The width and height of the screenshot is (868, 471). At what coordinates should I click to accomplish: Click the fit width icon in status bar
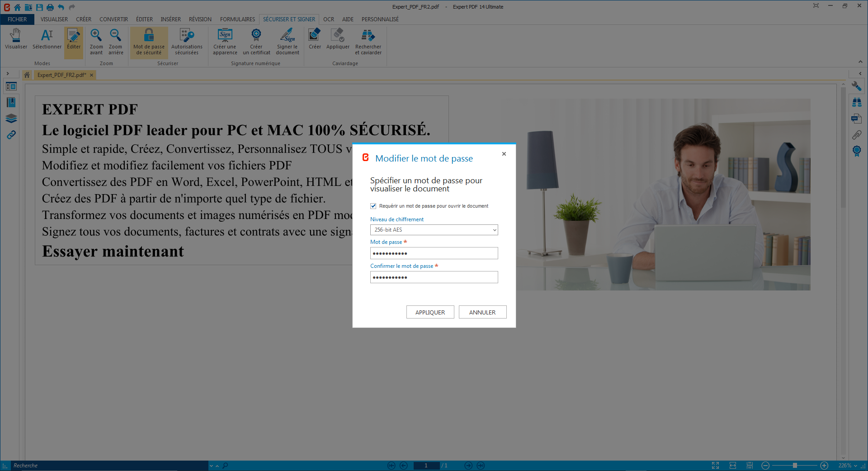(733, 466)
